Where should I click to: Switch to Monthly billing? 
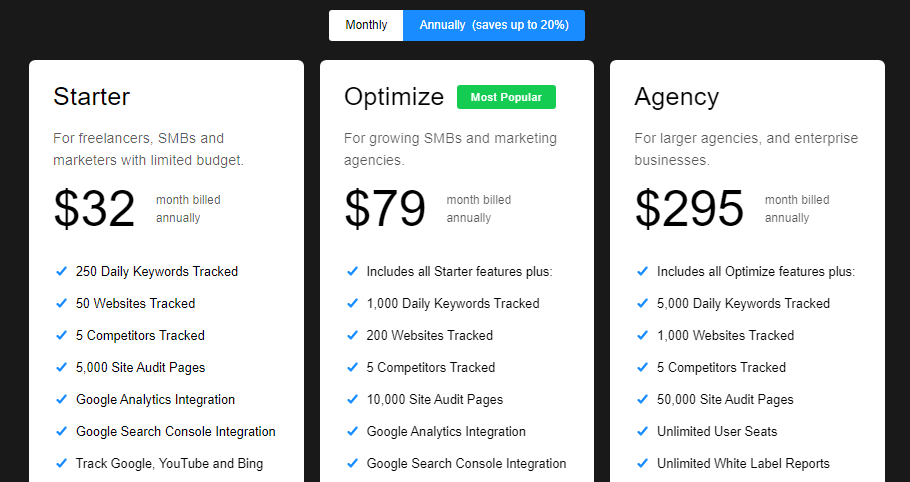click(x=366, y=26)
